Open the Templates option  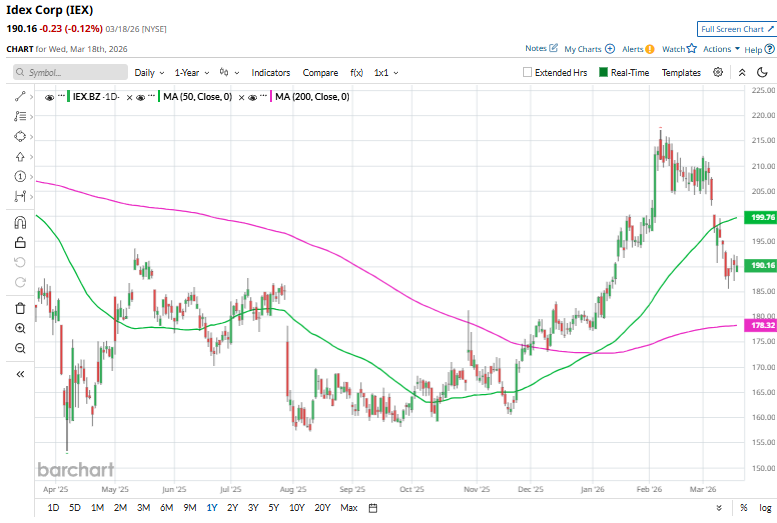pos(681,73)
